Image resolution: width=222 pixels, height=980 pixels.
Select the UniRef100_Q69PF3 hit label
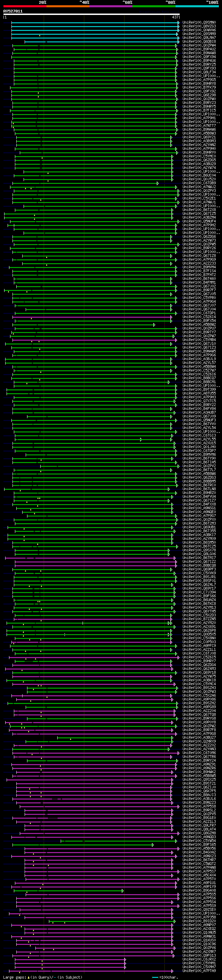click(199, 569)
